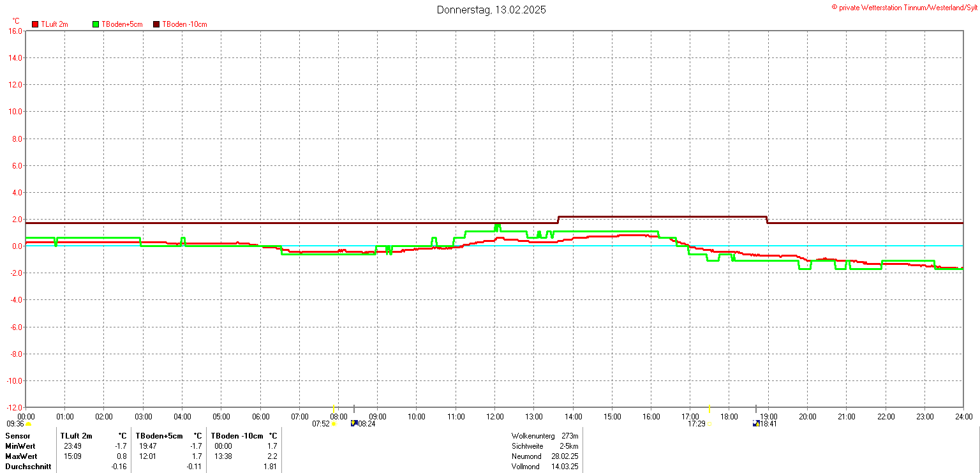Click the MaxWert row label

click(21, 456)
